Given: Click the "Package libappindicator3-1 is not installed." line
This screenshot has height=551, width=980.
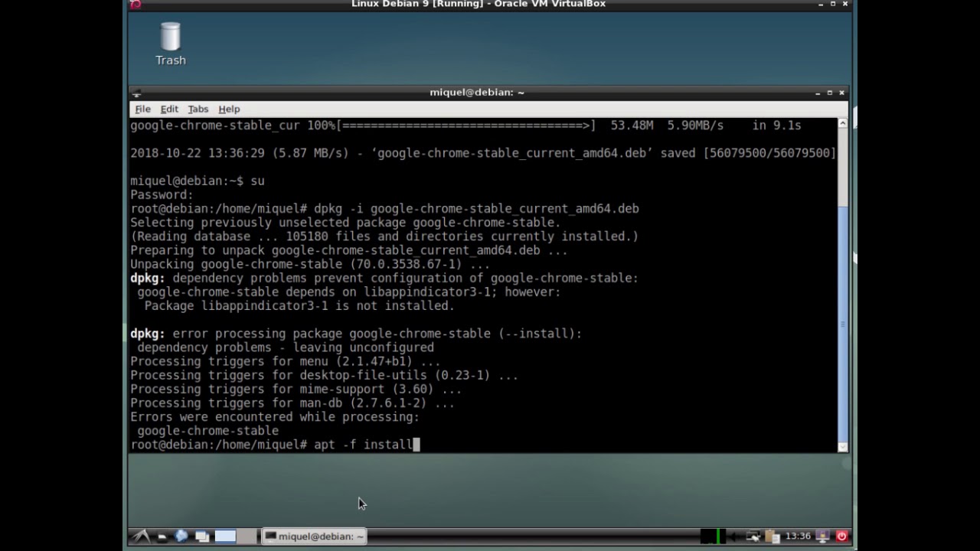Looking at the screenshot, I should [x=299, y=305].
